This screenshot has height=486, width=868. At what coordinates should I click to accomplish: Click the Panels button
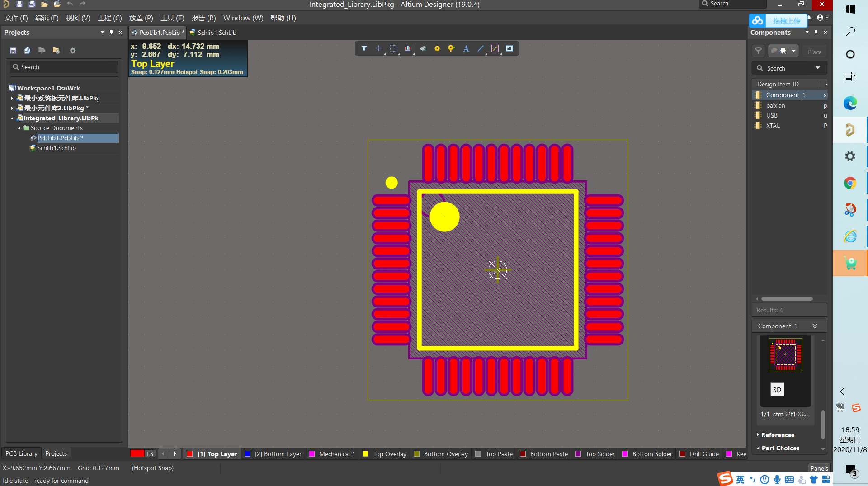point(819,468)
